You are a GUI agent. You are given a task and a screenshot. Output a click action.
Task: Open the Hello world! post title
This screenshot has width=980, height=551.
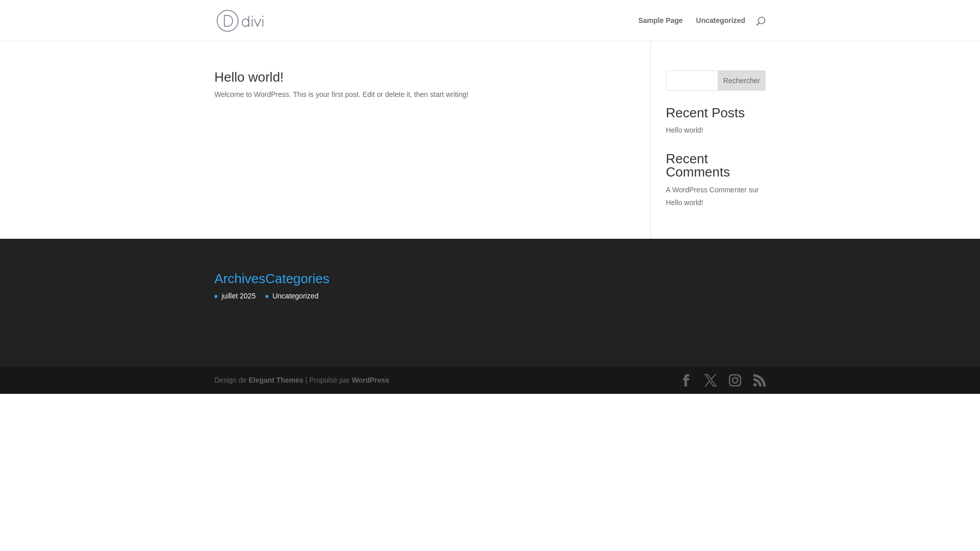pos(249,77)
